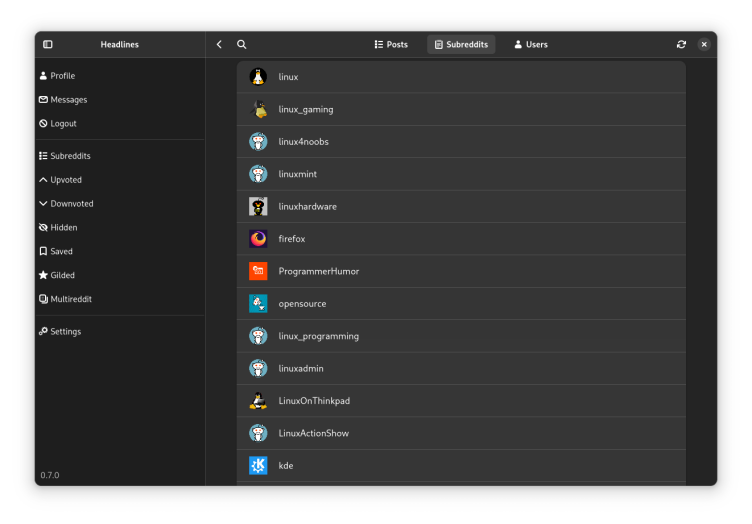This screenshot has height=524, width=752.
Task: Show Downvoted posts
Action: (x=71, y=204)
